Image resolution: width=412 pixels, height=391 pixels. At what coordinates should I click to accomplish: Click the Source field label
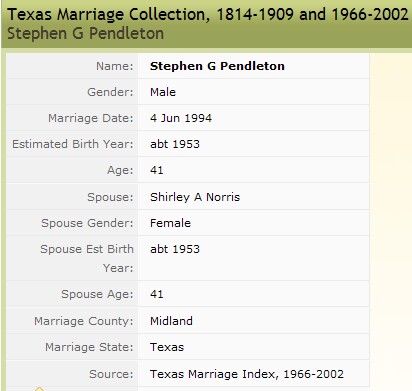click(111, 374)
